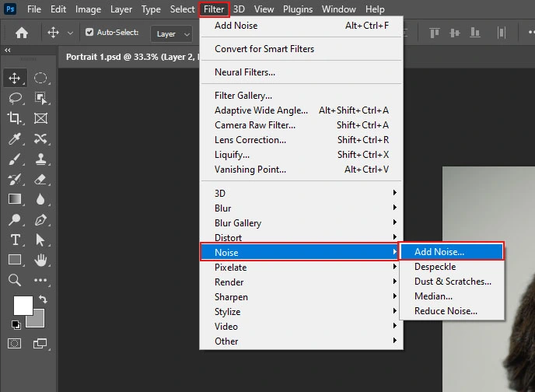Image resolution: width=535 pixels, height=392 pixels.
Task: Toggle the Auto-Select checkbox
Action: tap(89, 33)
